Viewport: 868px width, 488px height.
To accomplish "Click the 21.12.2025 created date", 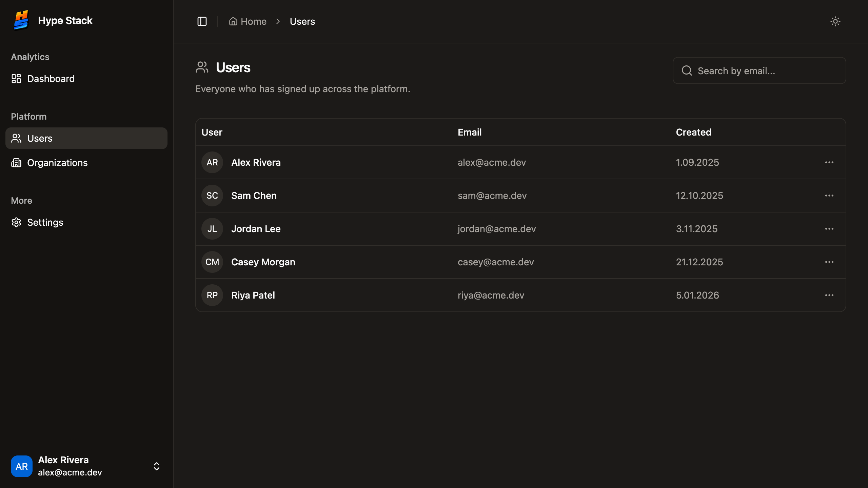I will tap(699, 262).
